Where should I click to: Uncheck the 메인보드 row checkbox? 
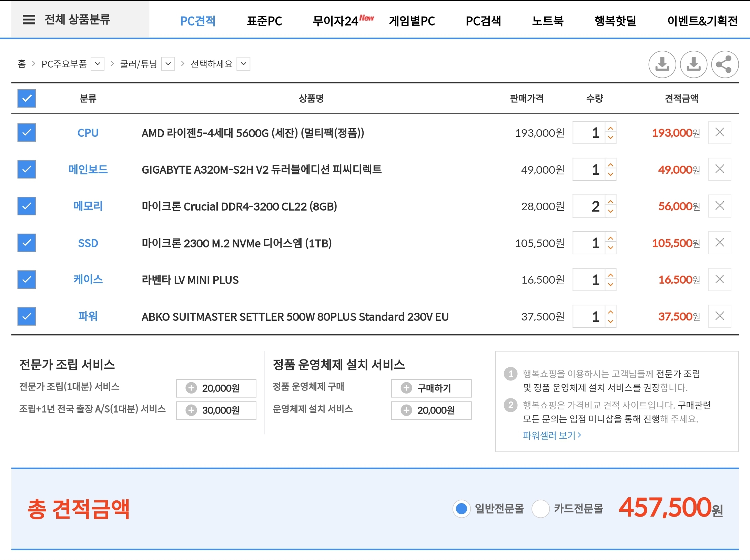[x=27, y=169]
